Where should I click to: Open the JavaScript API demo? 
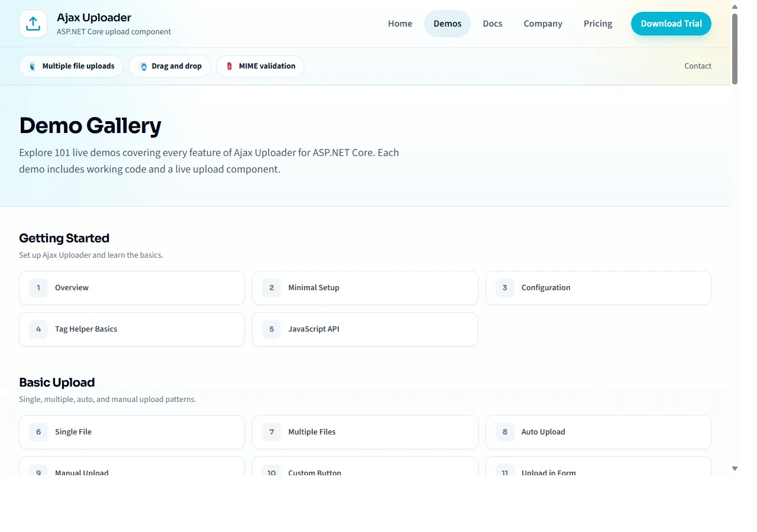365,329
